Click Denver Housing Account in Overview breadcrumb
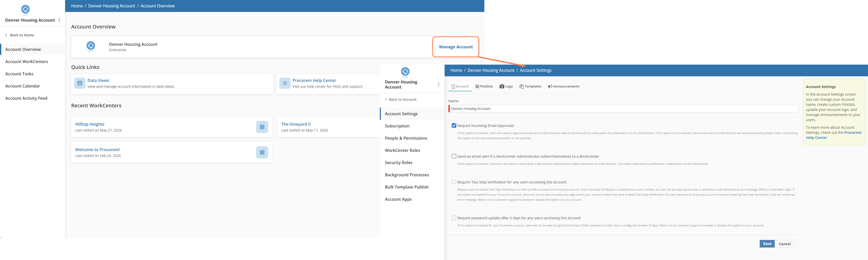The image size is (868, 260). click(x=112, y=6)
